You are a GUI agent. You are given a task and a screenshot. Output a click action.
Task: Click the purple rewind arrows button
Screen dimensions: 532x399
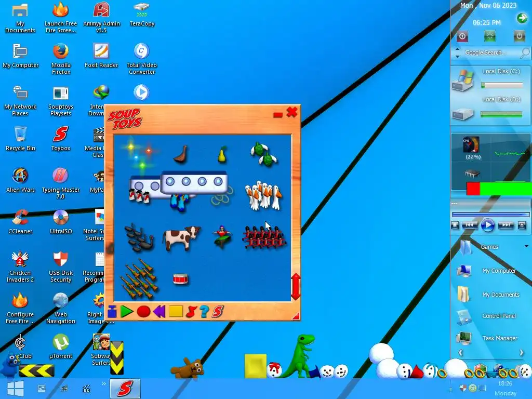click(159, 312)
